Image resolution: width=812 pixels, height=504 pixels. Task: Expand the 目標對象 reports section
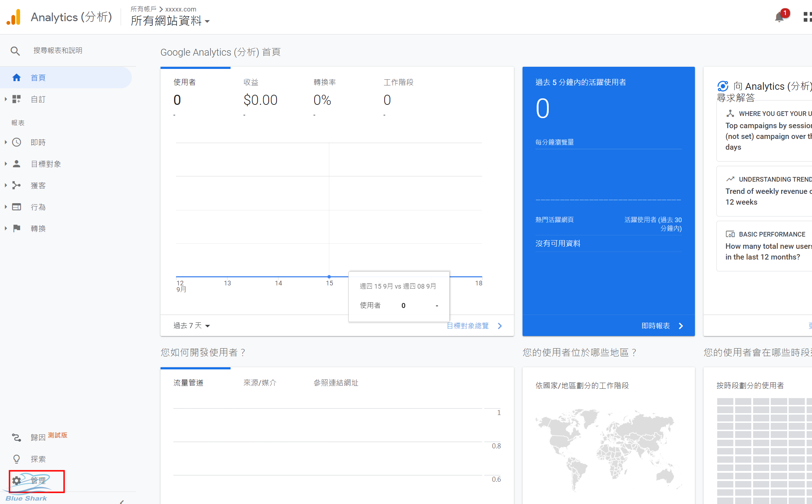6,164
